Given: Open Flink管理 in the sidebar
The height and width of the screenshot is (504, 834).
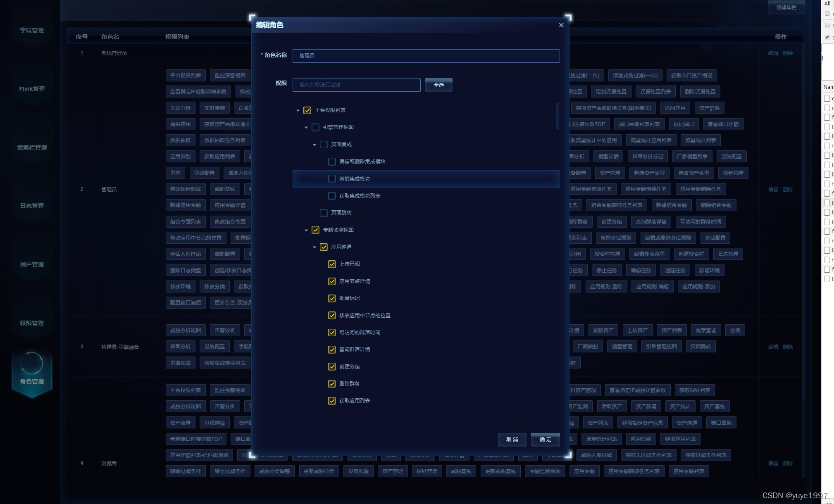Looking at the screenshot, I should coord(32,89).
